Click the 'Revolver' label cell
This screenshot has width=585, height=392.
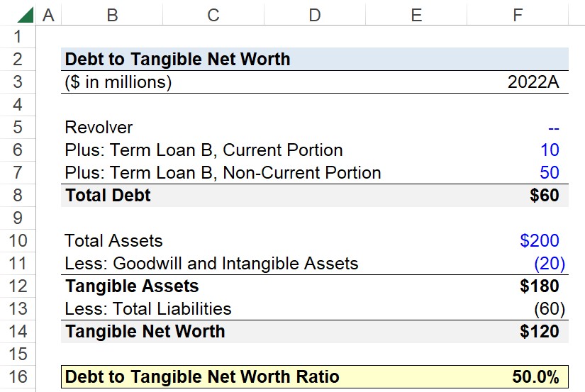pos(99,128)
